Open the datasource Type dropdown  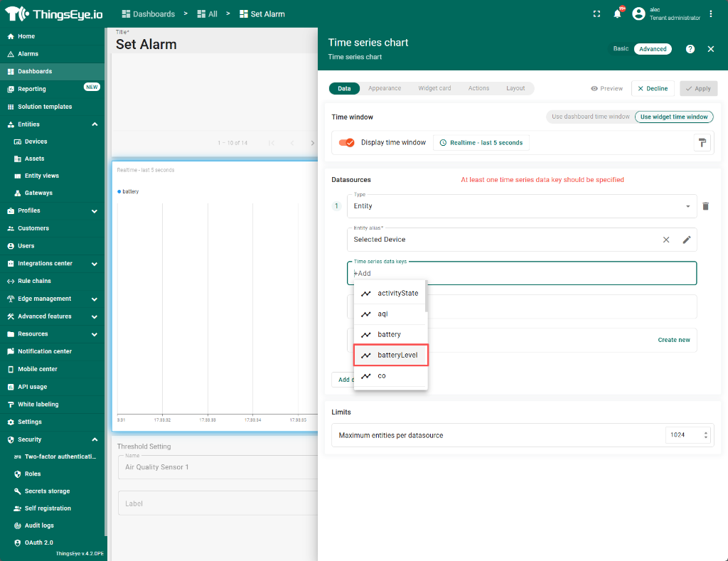[x=522, y=206]
